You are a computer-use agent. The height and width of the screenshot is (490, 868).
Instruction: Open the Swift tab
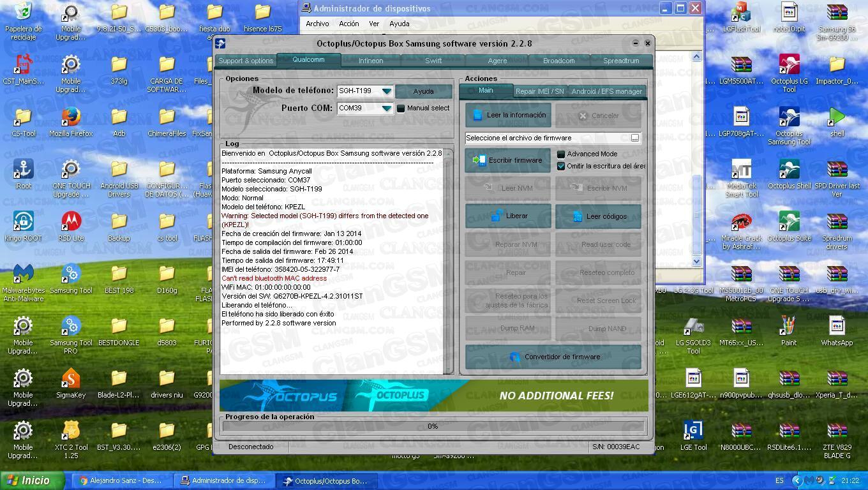click(433, 61)
